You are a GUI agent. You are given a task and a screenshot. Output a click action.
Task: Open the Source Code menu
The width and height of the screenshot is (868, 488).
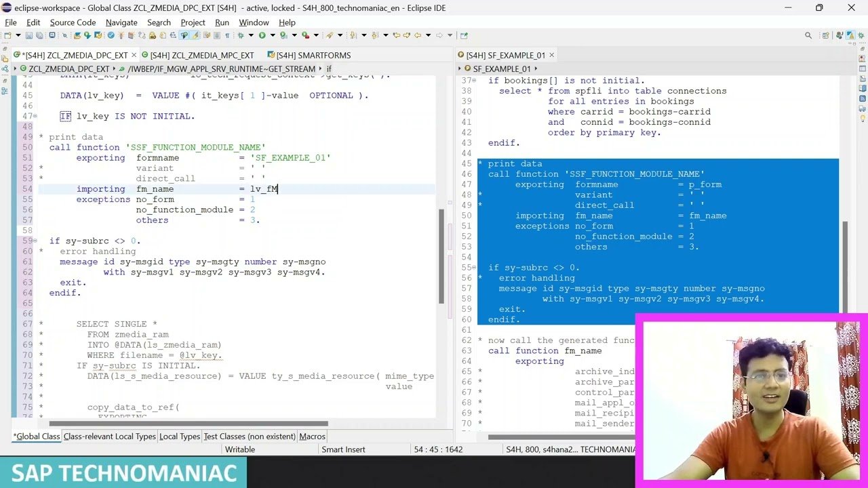coord(73,22)
